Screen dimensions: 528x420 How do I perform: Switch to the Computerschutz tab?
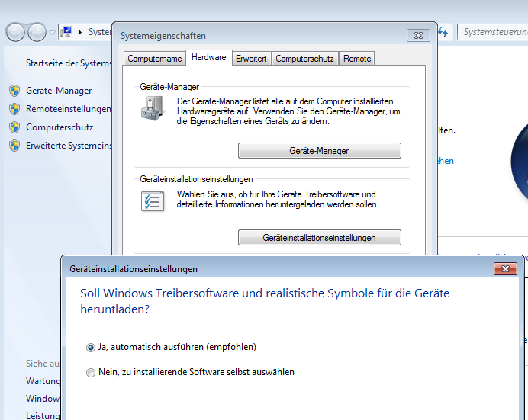(x=304, y=59)
